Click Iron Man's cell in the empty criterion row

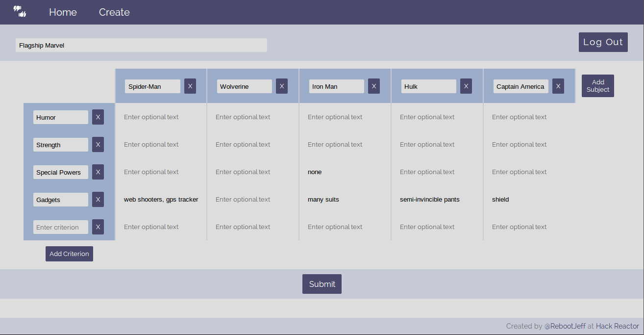(345, 227)
